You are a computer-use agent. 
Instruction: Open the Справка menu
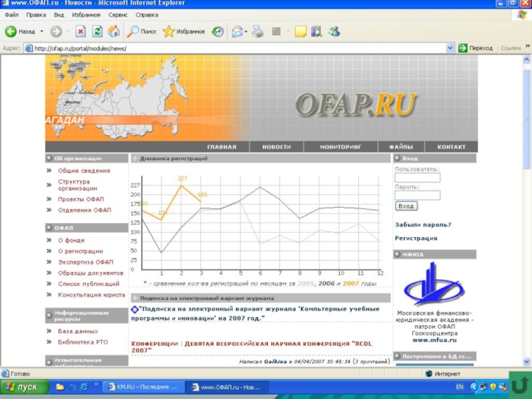coord(147,15)
